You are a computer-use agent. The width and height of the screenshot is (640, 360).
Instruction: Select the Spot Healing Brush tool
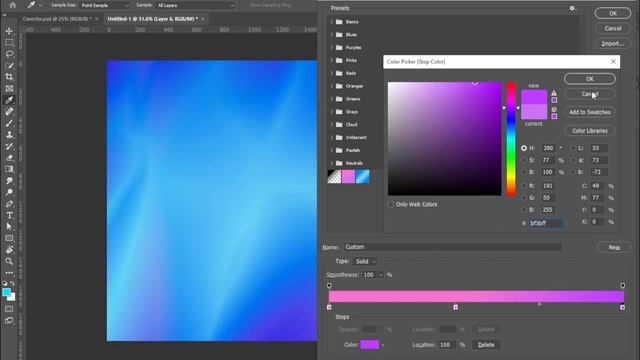point(9,111)
